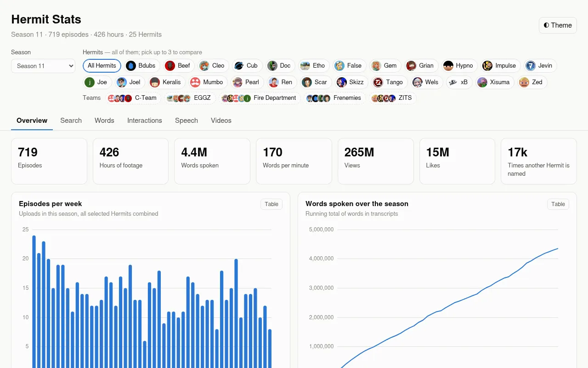Click the '15M' Likes value
Image resolution: width=588 pixels, height=368 pixels.
[x=438, y=152]
